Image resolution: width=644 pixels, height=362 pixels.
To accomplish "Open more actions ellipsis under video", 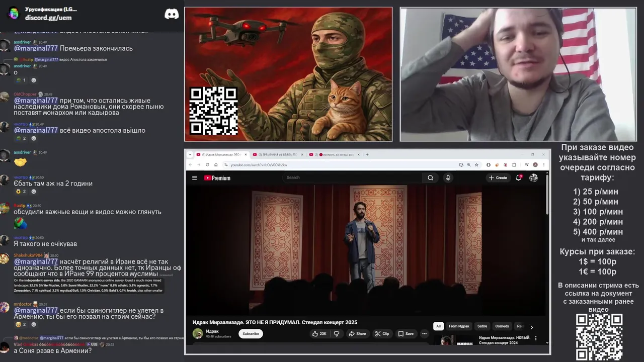I will tap(424, 333).
